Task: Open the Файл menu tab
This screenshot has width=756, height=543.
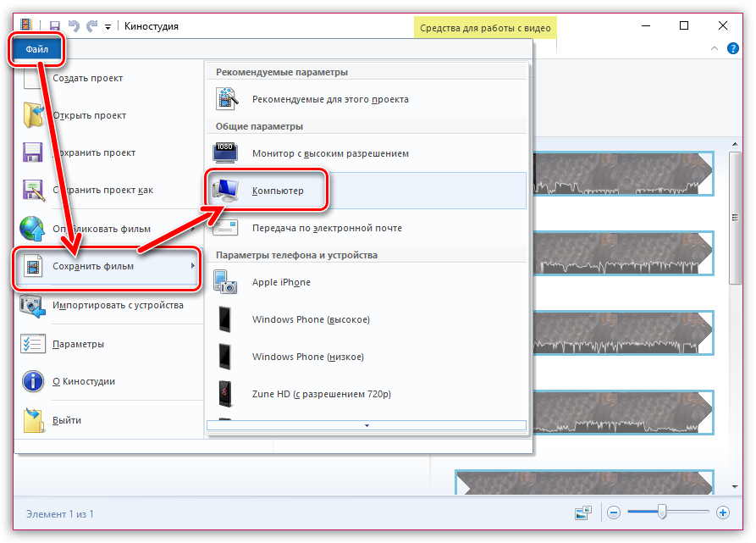Action: coord(36,49)
